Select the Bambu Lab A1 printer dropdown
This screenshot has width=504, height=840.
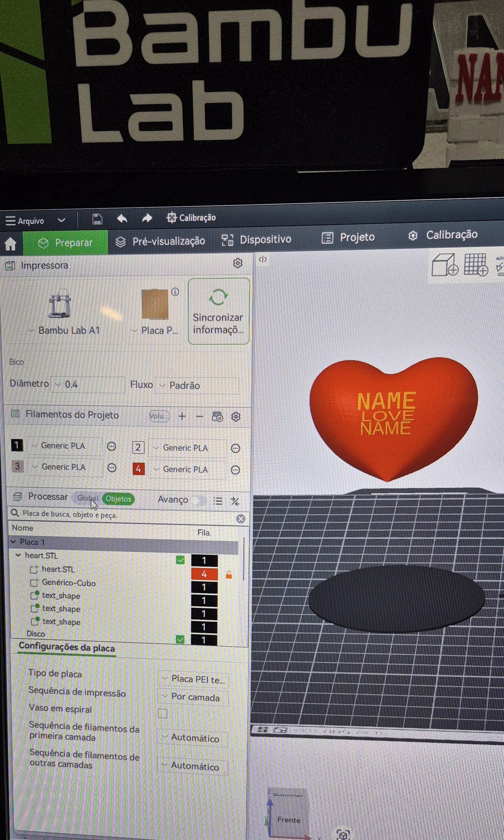(x=65, y=330)
